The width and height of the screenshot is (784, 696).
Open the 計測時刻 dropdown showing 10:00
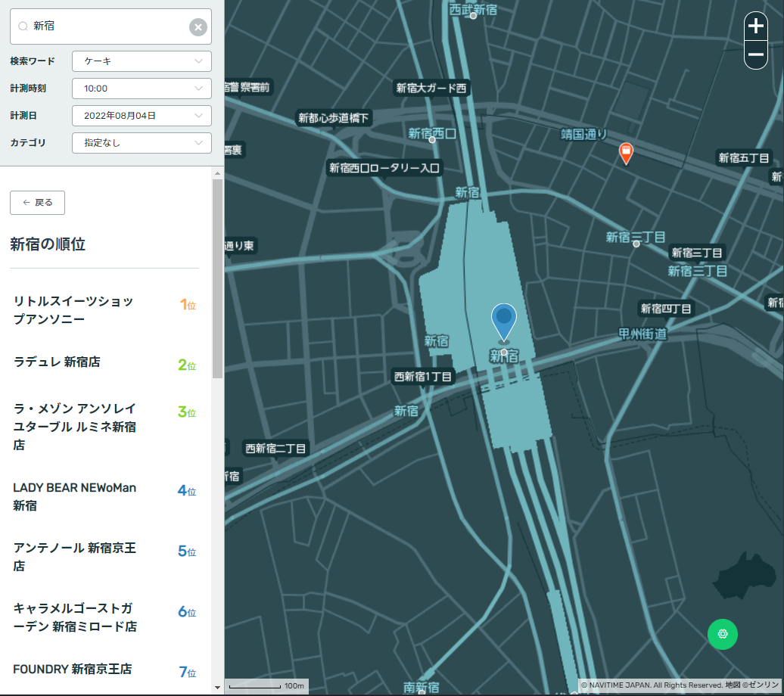click(x=142, y=89)
